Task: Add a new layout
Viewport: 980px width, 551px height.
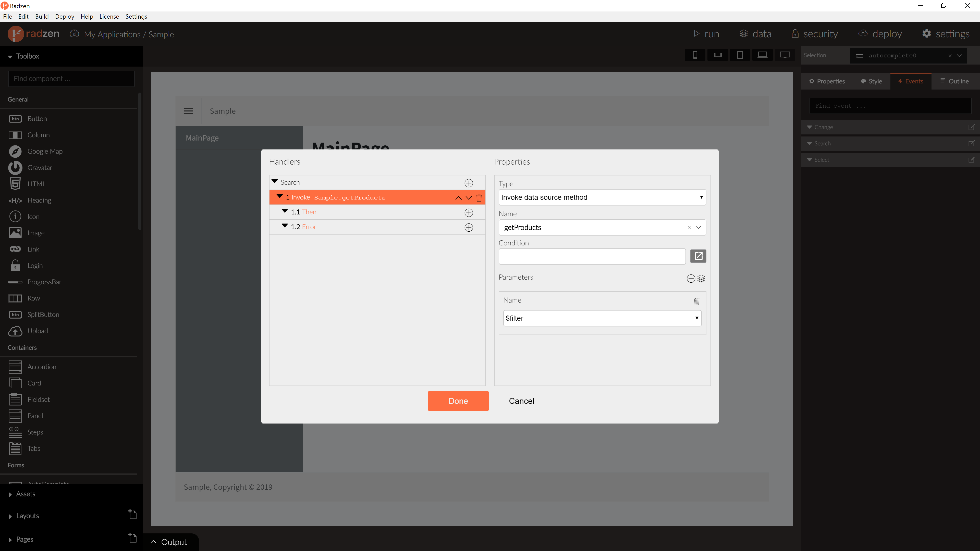Action: [132, 515]
